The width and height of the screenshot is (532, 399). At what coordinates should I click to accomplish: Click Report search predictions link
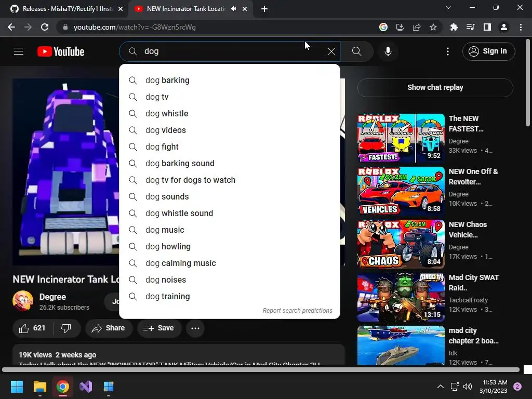point(298,311)
